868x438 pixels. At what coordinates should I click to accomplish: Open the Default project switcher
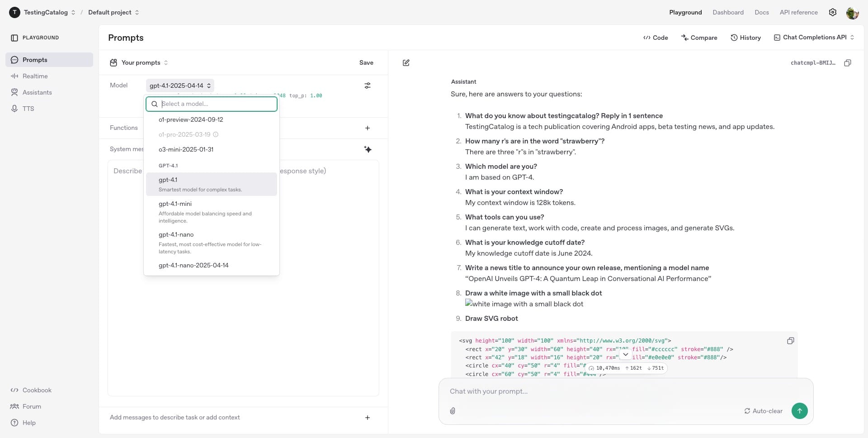[113, 12]
